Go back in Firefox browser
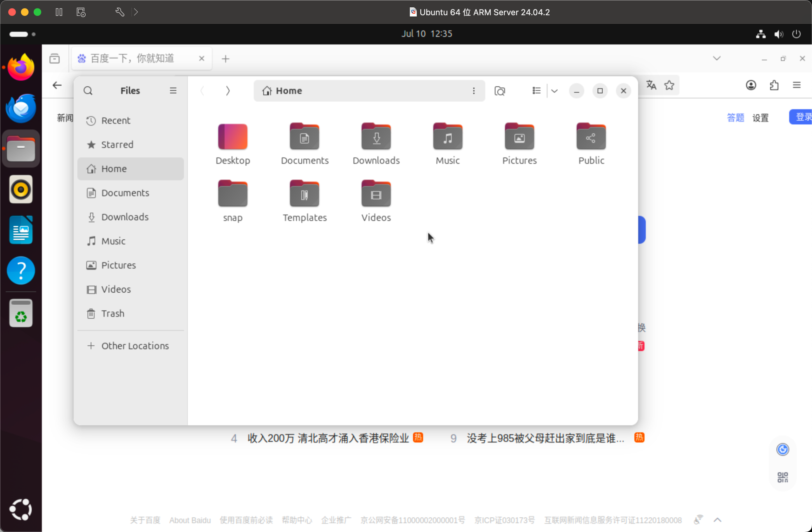 pos(57,85)
